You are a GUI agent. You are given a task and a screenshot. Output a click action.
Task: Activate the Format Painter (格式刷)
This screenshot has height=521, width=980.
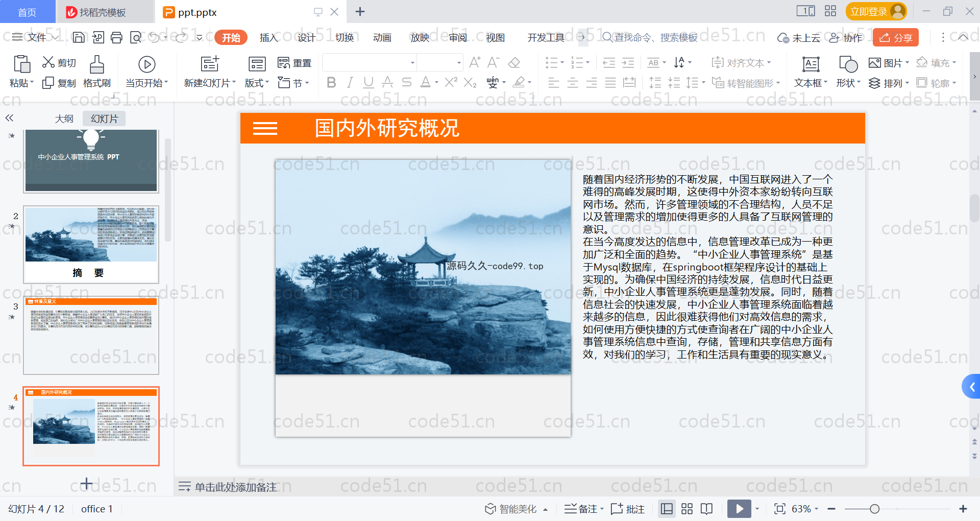(97, 72)
